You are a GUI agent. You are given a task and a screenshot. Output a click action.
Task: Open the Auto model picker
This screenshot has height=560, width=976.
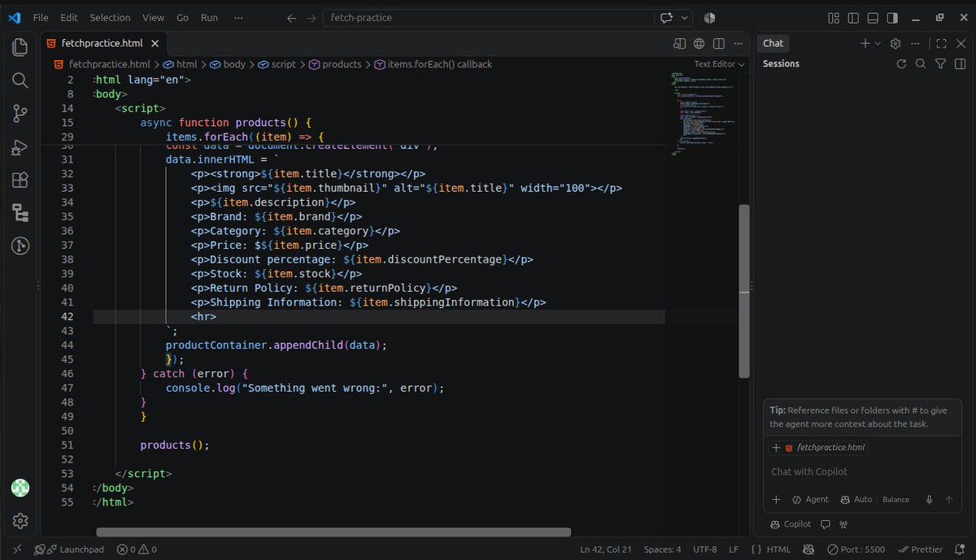[x=856, y=500]
